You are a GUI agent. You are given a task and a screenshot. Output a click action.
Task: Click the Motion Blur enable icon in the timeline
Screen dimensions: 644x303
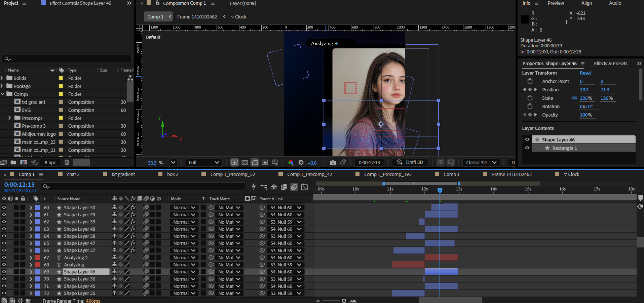(294, 187)
